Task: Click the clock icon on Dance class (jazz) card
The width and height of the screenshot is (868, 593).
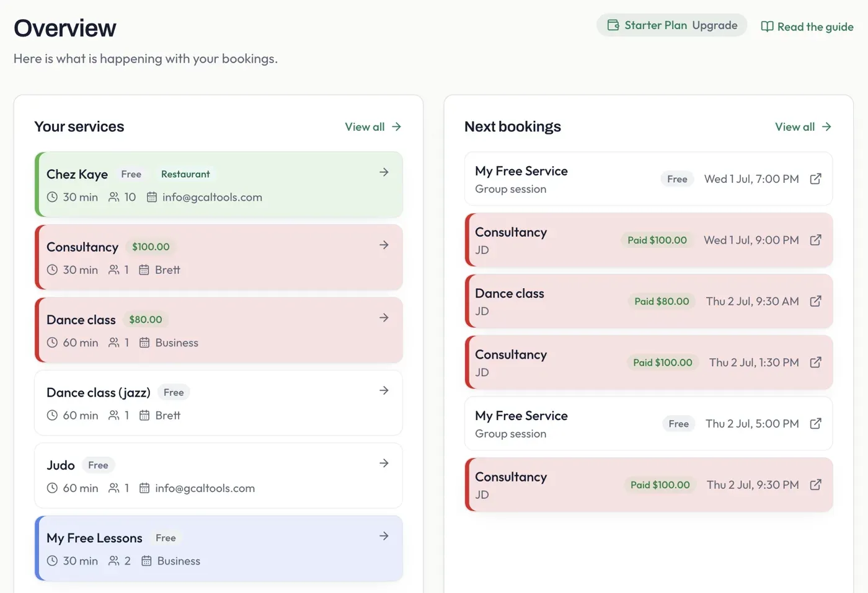Action: click(52, 415)
